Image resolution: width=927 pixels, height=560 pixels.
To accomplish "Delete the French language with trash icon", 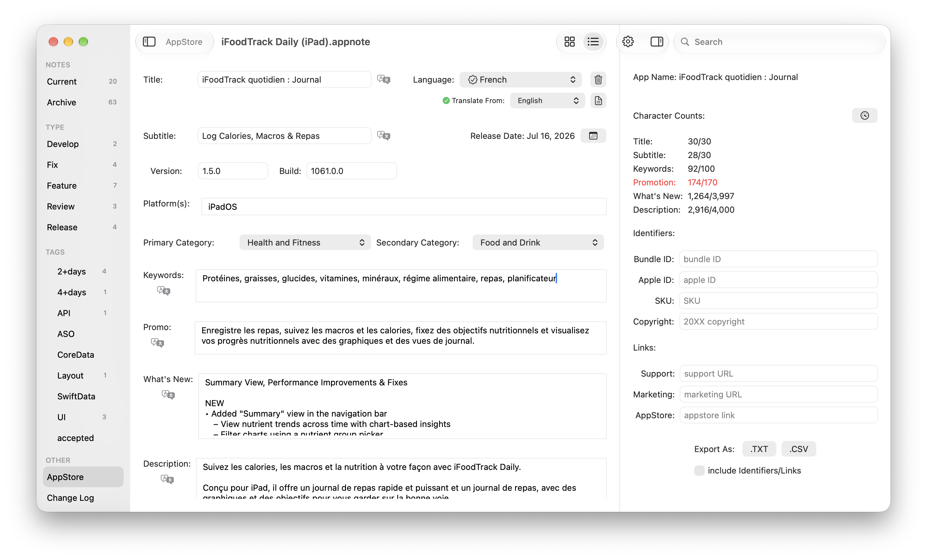I will coord(598,80).
